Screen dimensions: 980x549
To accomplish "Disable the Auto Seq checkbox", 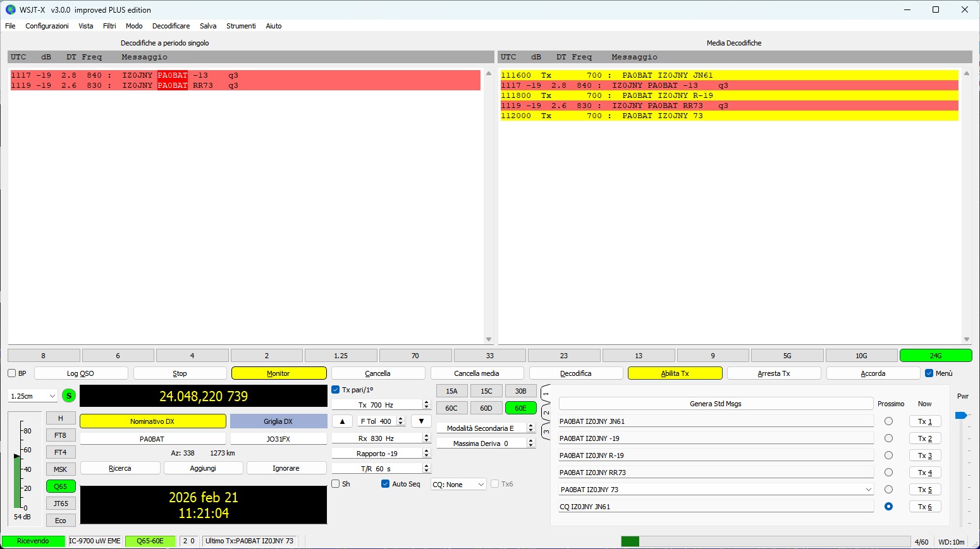I will coord(385,483).
